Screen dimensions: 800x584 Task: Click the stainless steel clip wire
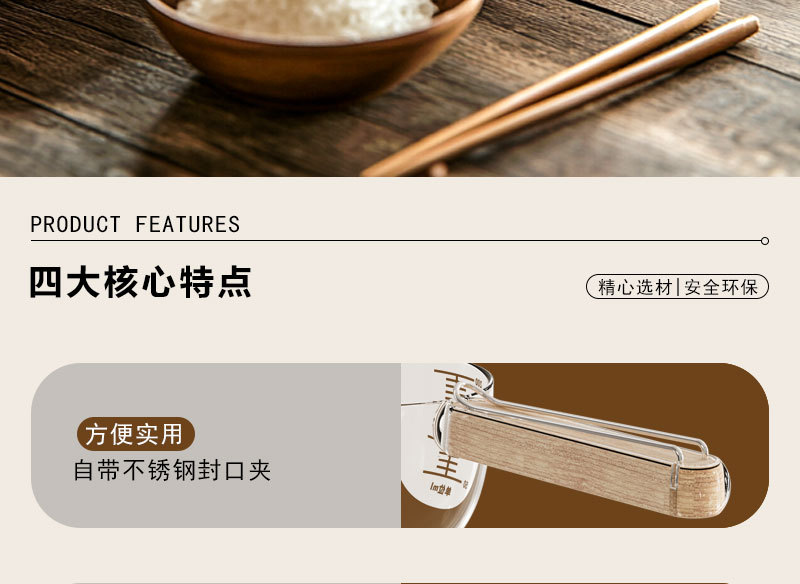pos(577,413)
